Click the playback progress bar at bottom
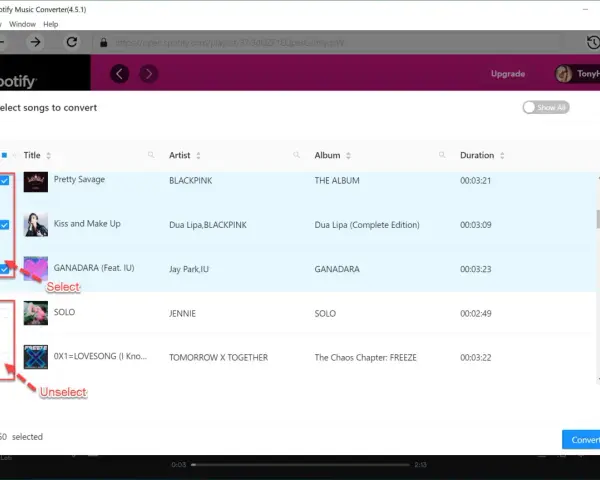Viewport: 600px width, 480px height. click(x=301, y=465)
